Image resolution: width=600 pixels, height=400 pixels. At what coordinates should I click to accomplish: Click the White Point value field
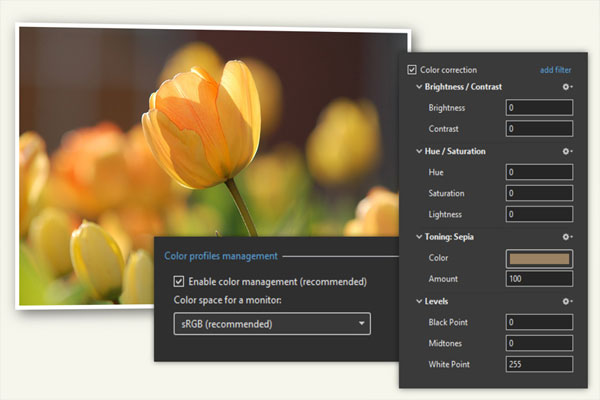[x=539, y=365]
